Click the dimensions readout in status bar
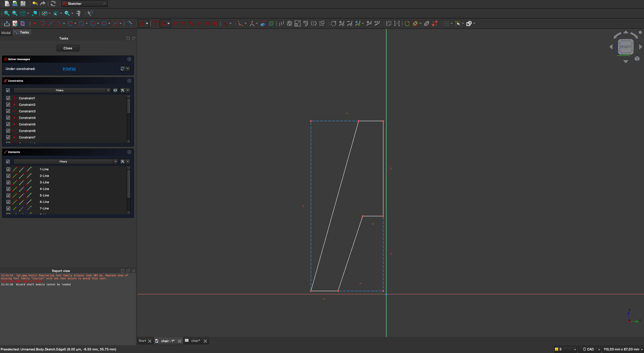Image resolution: width=644 pixels, height=353 pixels. coord(622,349)
